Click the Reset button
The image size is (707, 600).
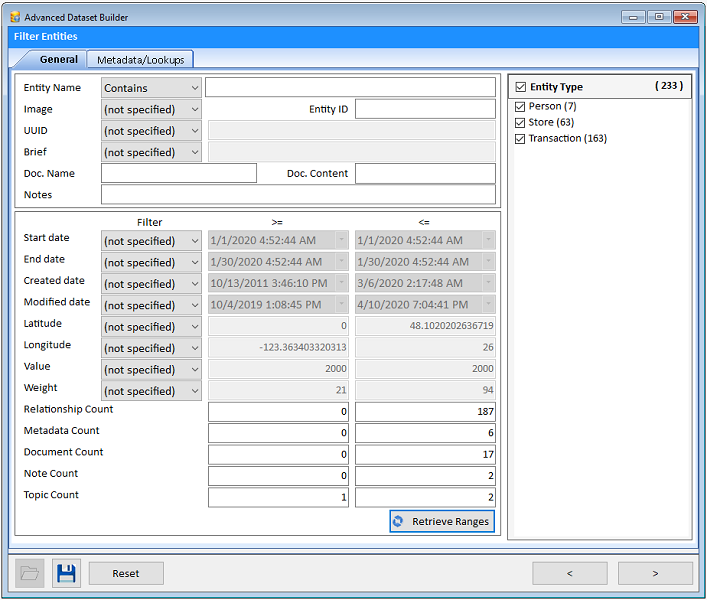126,573
